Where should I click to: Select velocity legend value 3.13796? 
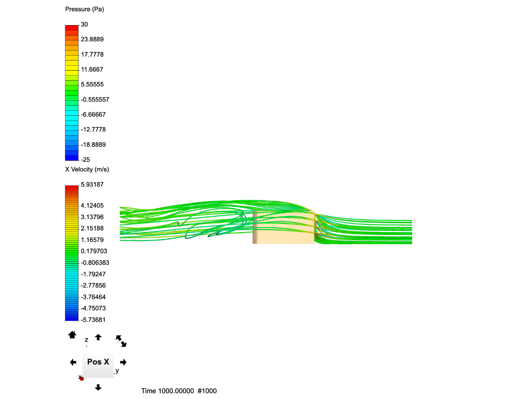point(92,217)
